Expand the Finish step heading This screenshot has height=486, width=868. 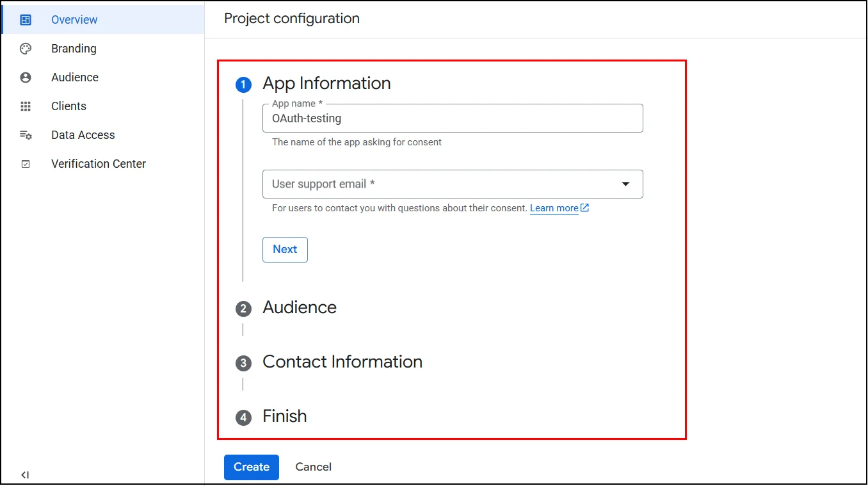(285, 416)
